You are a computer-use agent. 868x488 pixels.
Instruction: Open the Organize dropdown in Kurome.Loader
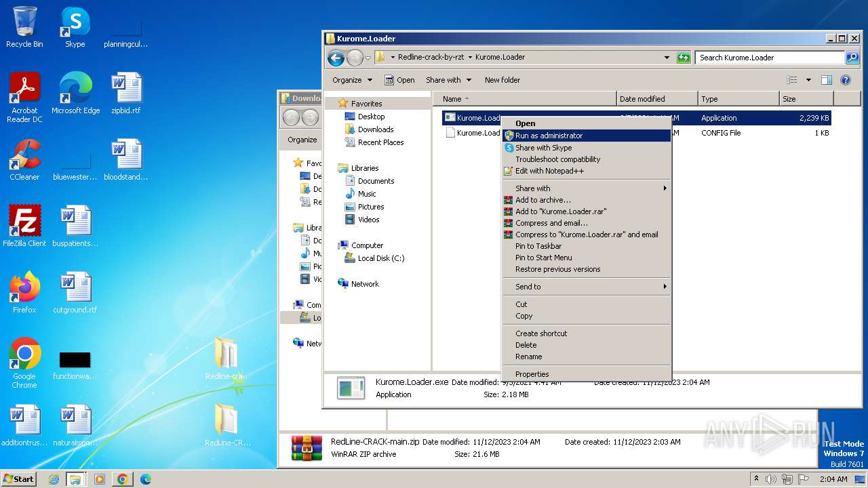(352, 80)
